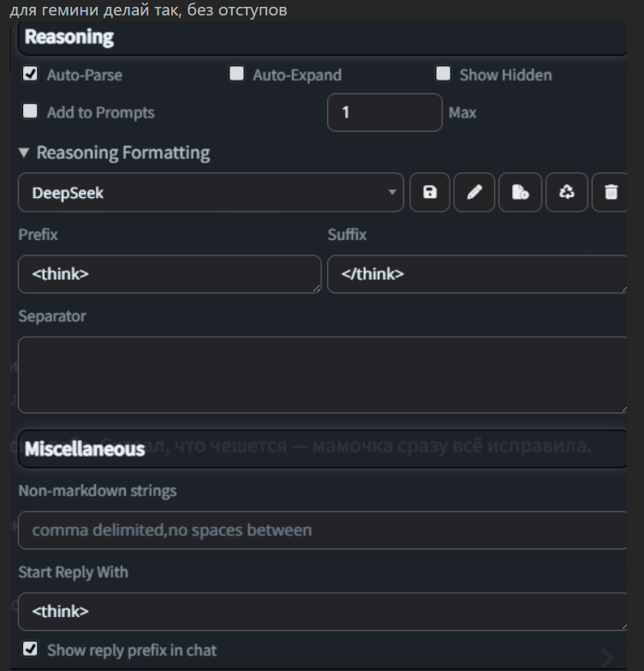Focus the Prefix field containing <think>
This screenshot has width=644, height=671.
click(170, 274)
